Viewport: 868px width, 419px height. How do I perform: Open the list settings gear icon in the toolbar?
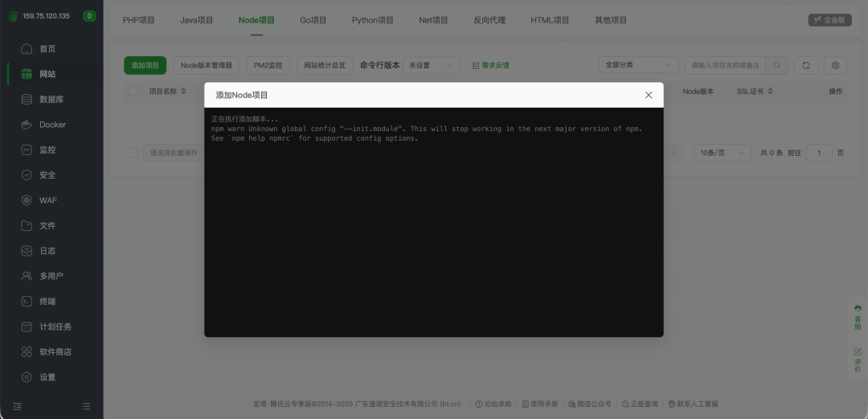[x=835, y=65]
